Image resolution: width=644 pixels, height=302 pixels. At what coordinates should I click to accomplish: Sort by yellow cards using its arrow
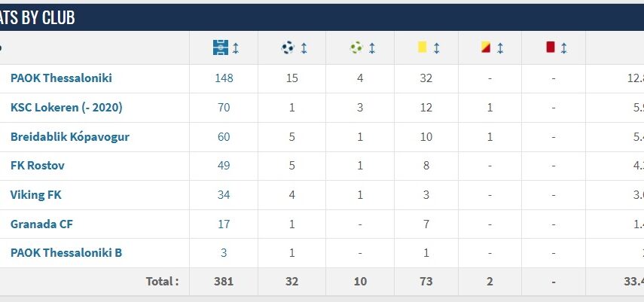click(437, 48)
